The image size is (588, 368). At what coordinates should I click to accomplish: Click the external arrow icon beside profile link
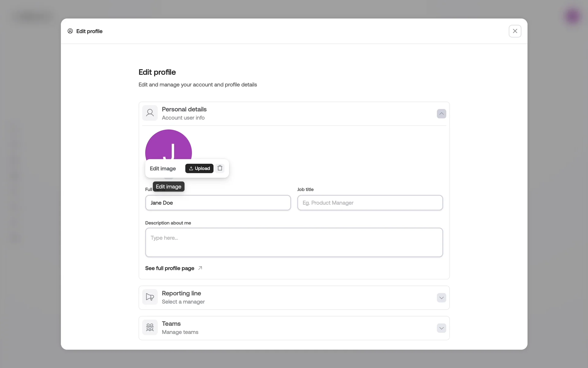point(200,268)
